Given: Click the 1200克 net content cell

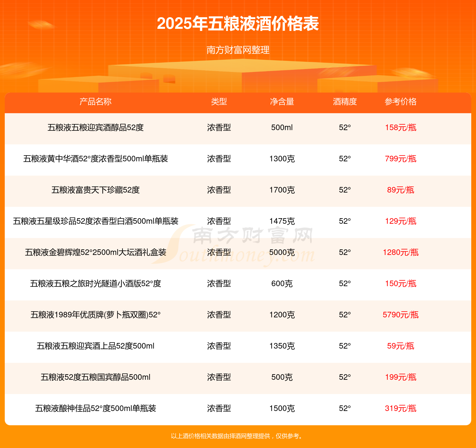Looking at the screenshot, I should pyautogui.click(x=282, y=315).
